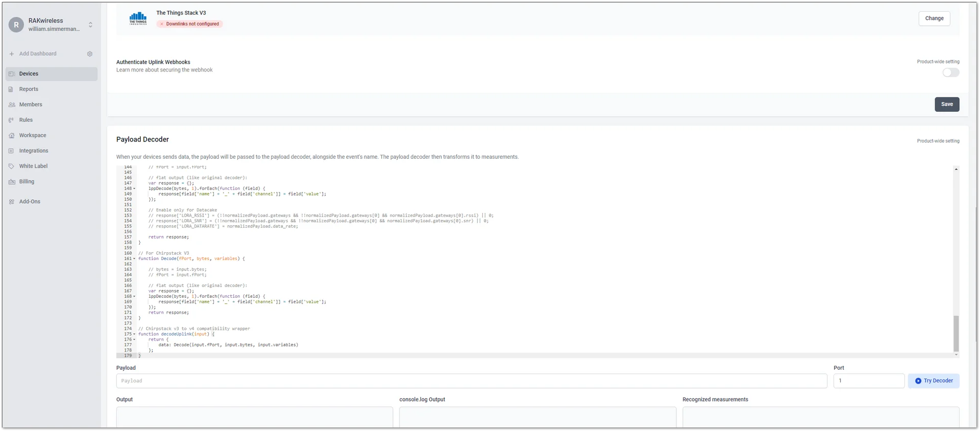Click the Devices sidebar icon
This screenshot has width=980, height=431.
pos(12,74)
